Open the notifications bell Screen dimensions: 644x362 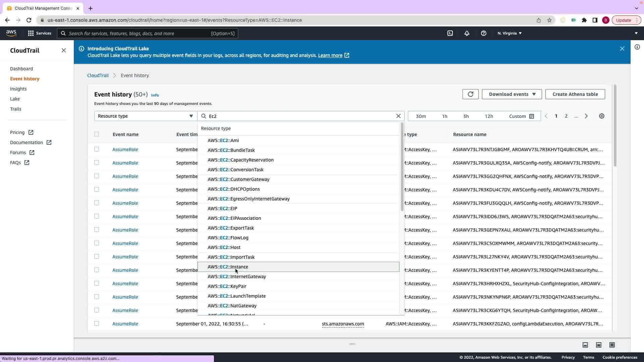[x=467, y=33]
